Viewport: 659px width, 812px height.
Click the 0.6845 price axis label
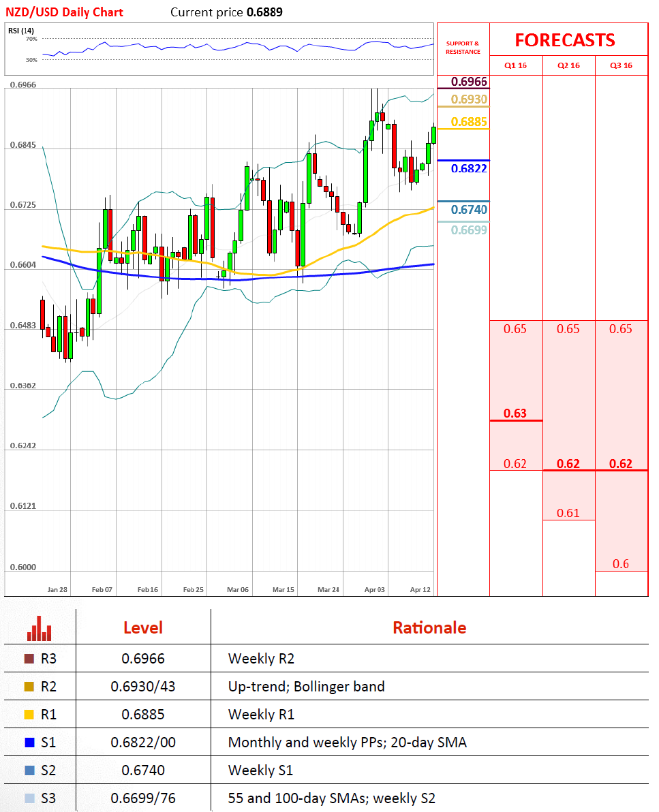tap(23, 145)
